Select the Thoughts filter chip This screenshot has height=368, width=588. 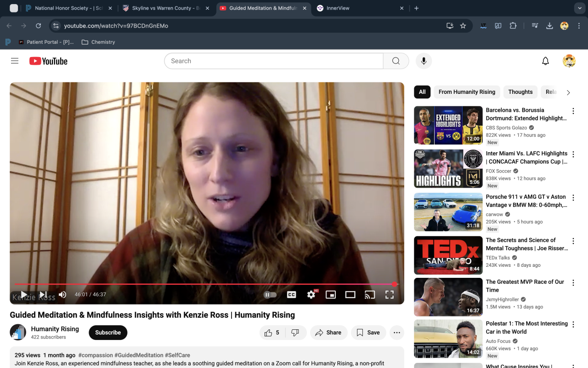pos(520,92)
